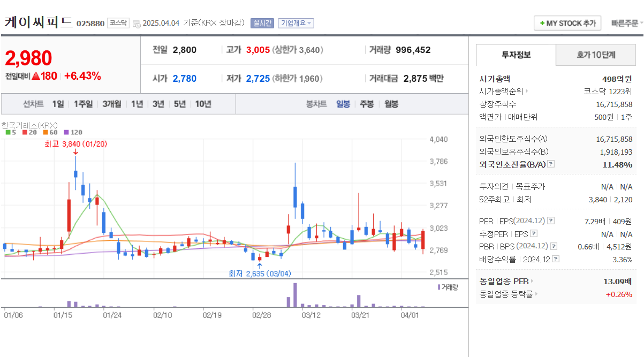This screenshot has width=644, height=357.
Task: Click the plus icon in MY STOCK 추가
Action: coord(542,24)
